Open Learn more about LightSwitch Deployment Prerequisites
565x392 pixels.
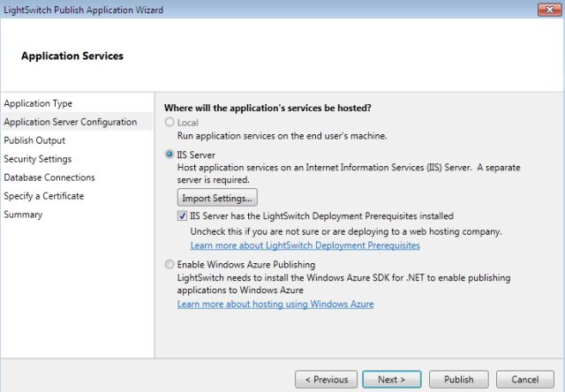305,245
